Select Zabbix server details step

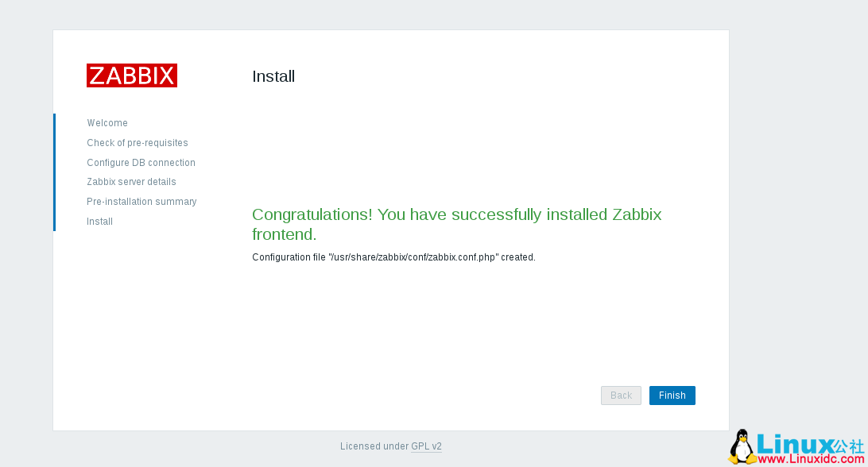[131, 182]
